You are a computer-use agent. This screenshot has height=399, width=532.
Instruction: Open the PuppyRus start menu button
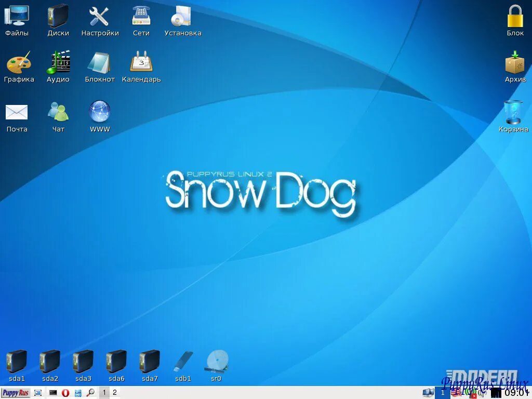(16, 393)
